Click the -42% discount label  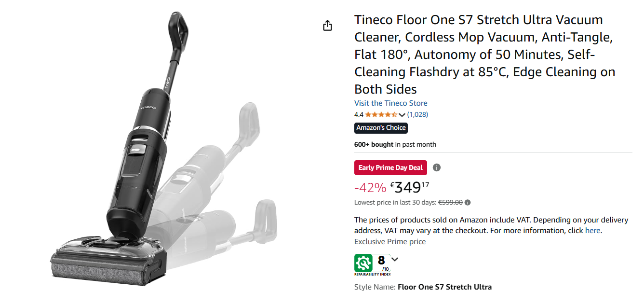(370, 187)
